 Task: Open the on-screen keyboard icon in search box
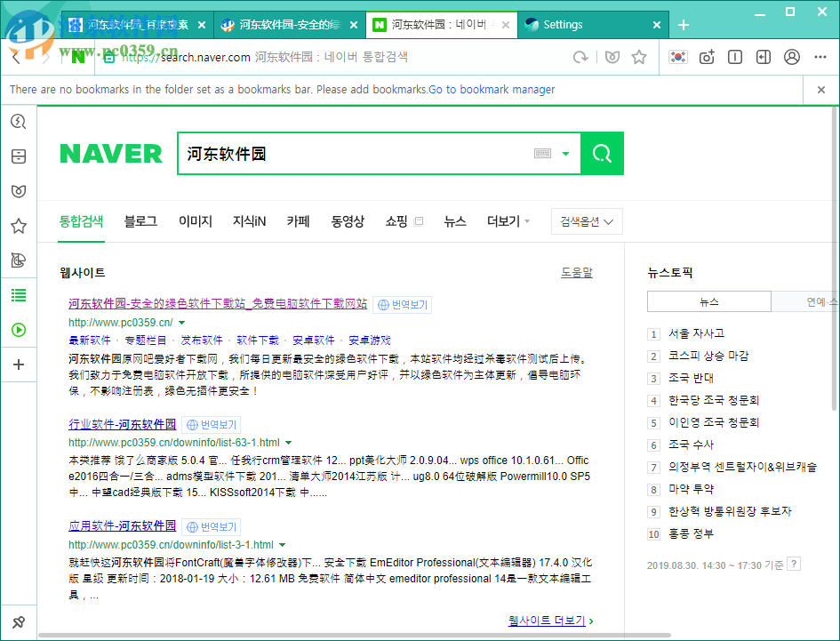(542, 154)
